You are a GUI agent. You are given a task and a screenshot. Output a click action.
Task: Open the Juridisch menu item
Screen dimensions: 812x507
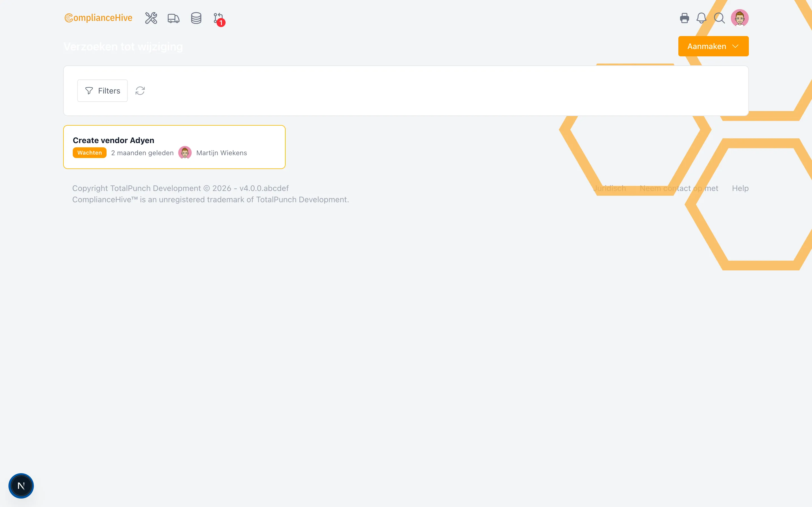click(610, 188)
